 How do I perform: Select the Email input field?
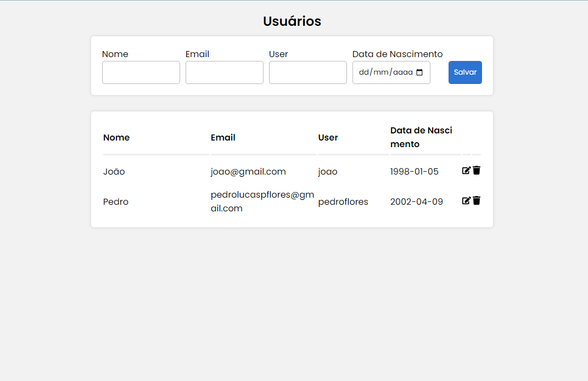(x=224, y=72)
